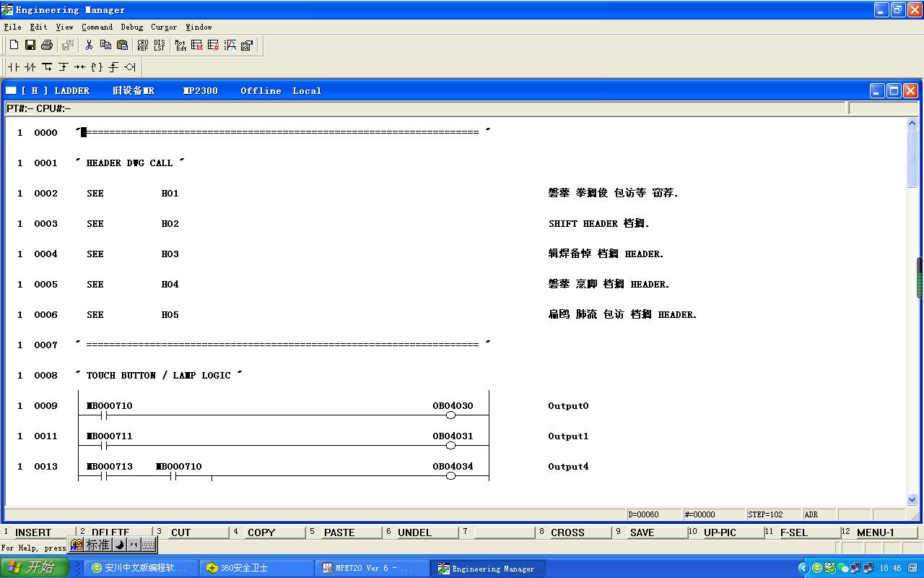Open the Debug menu

pos(131,27)
